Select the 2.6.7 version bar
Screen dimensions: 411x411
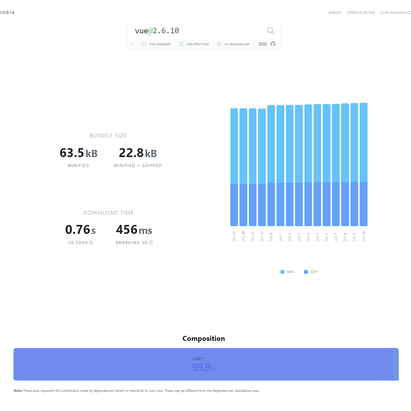(x=336, y=165)
